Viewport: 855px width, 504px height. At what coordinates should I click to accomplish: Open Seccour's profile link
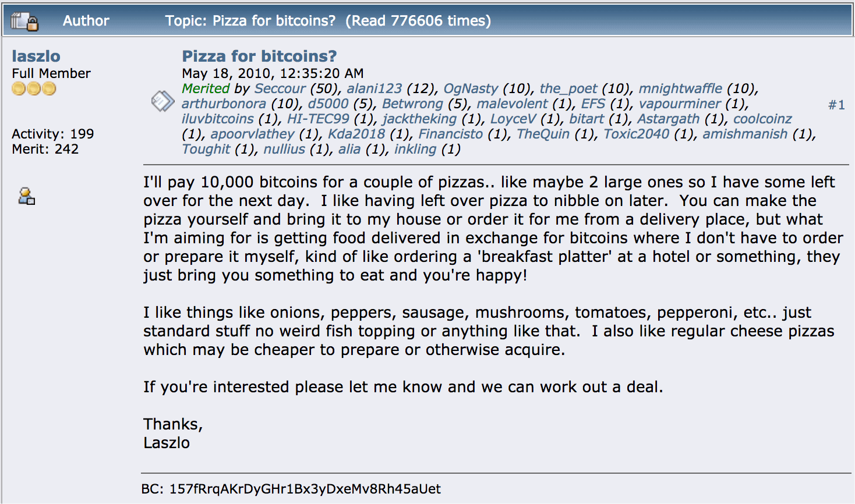click(280, 88)
